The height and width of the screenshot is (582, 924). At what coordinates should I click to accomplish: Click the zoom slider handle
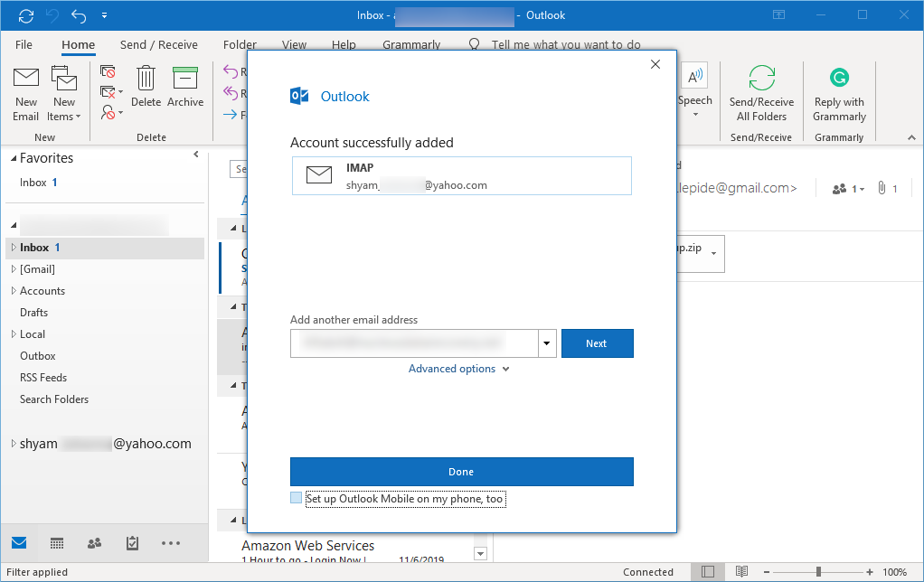click(818, 571)
